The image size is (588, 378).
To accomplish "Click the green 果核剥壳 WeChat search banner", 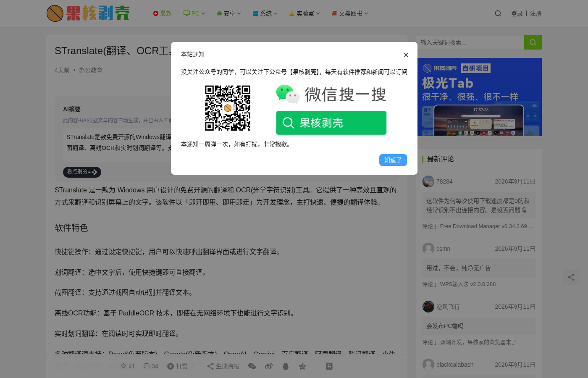I will pos(331,123).
